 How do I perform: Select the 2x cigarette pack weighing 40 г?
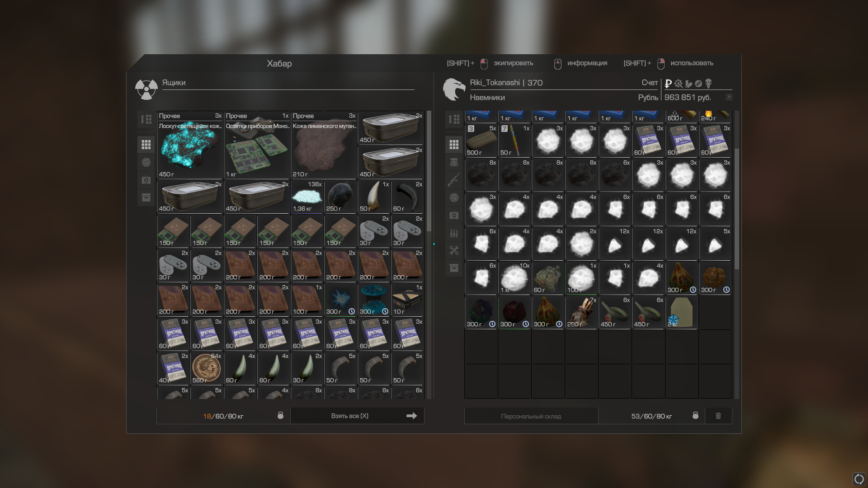pos(174,368)
